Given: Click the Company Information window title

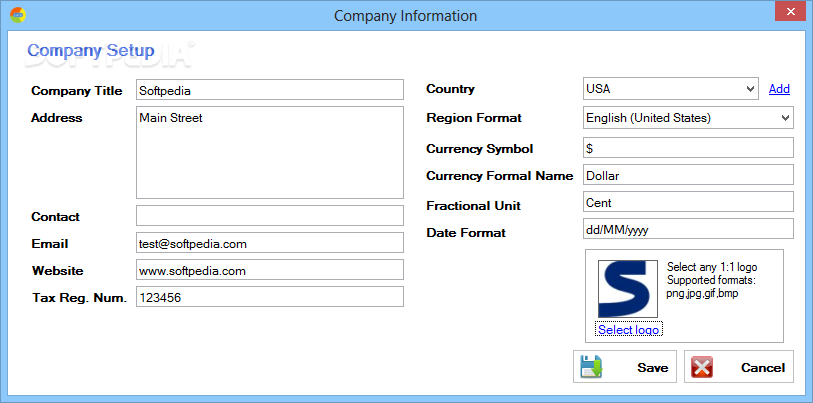Looking at the screenshot, I should (x=405, y=16).
